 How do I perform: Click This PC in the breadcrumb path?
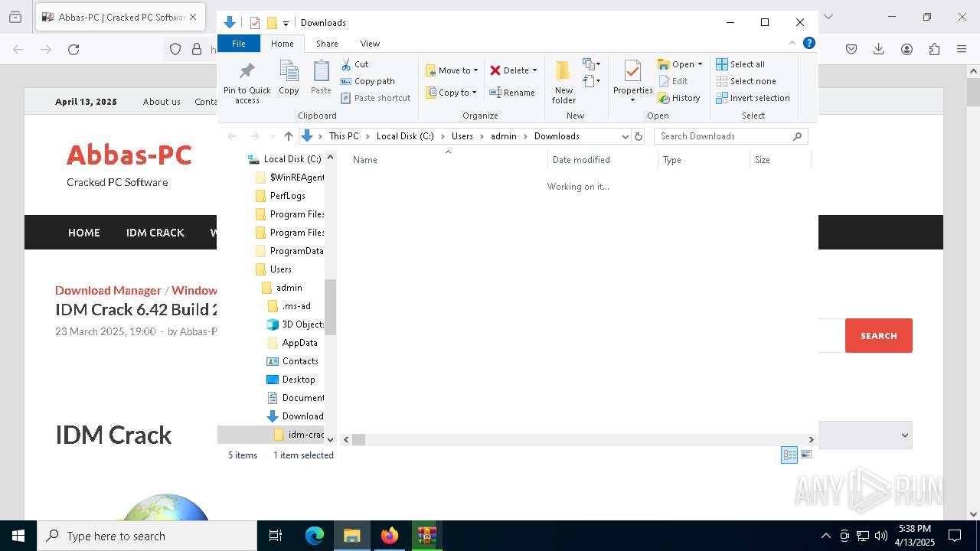(344, 136)
